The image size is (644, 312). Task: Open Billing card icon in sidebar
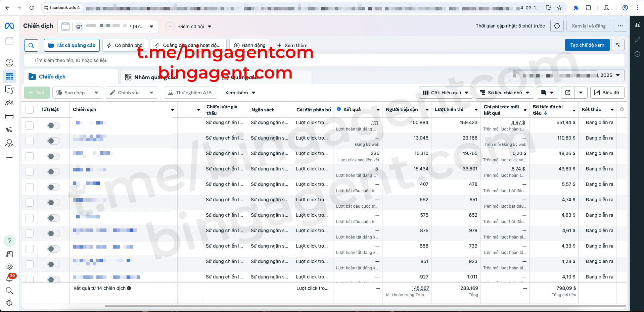pos(9,116)
